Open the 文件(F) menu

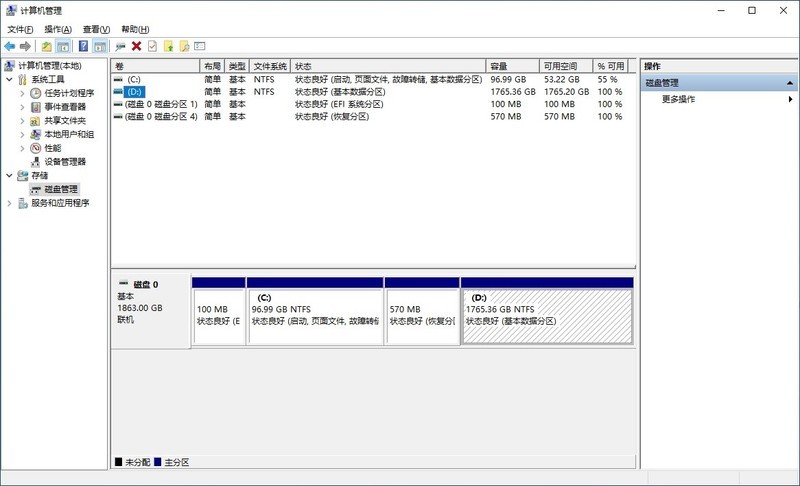pyautogui.click(x=20, y=29)
